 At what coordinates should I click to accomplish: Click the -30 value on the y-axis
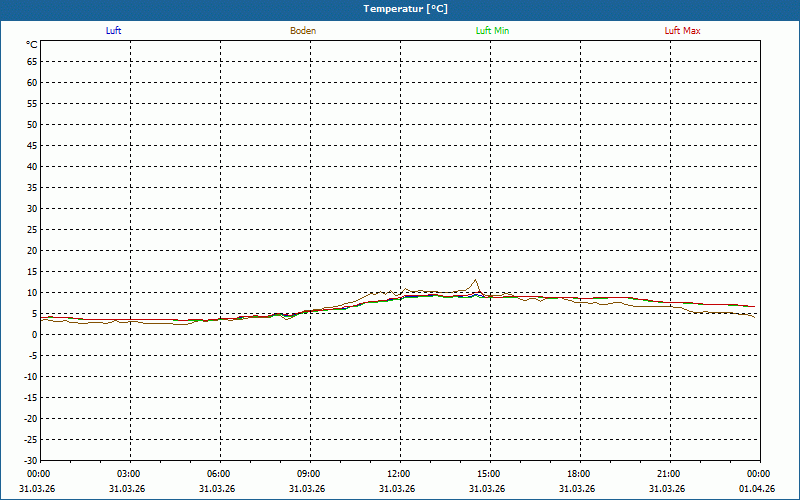coord(30,461)
